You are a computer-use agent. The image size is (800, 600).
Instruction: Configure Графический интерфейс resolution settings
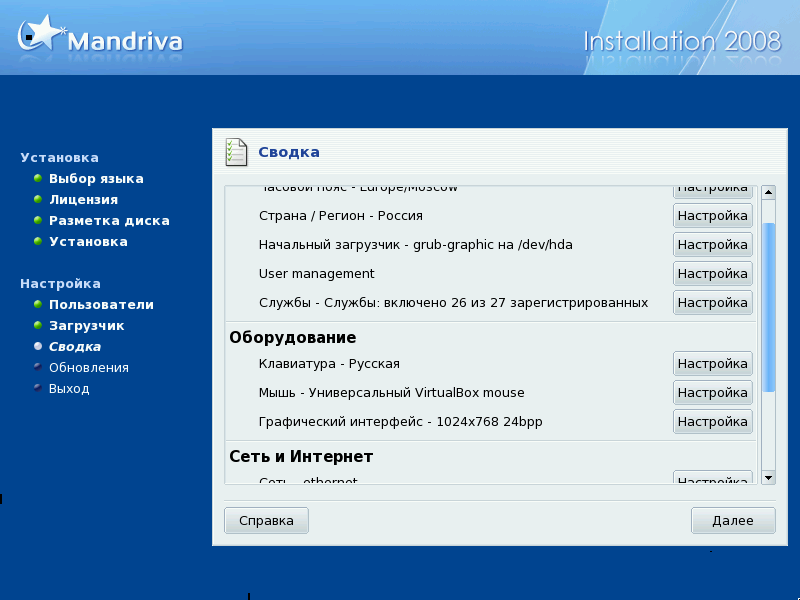tap(712, 422)
